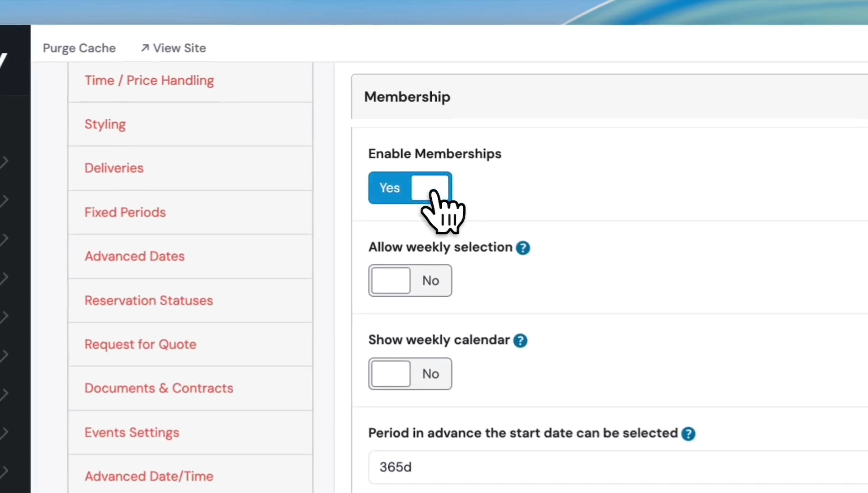Show the Request for Quote settings
This screenshot has height=493, width=868.
[141, 344]
